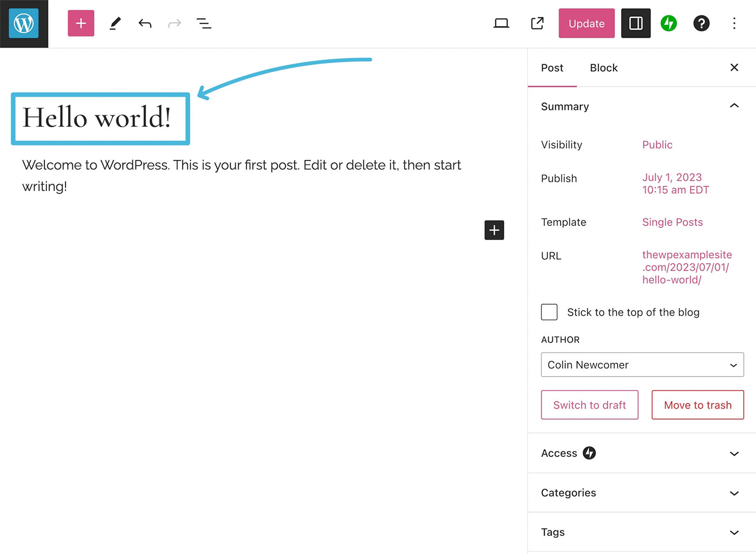The width and height of the screenshot is (756, 554).
Task: Click the July 1, 2023 publish date
Action: tap(676, 184)
